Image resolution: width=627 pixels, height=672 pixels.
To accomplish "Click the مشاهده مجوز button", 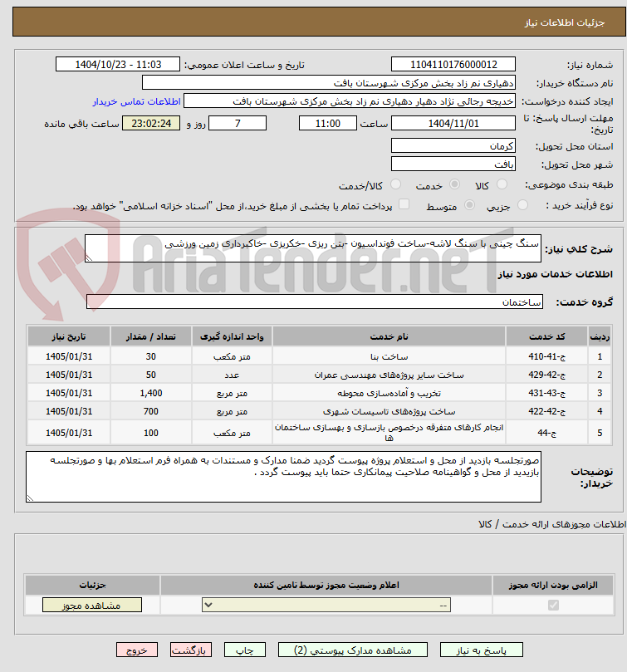I will click(91, 606).
